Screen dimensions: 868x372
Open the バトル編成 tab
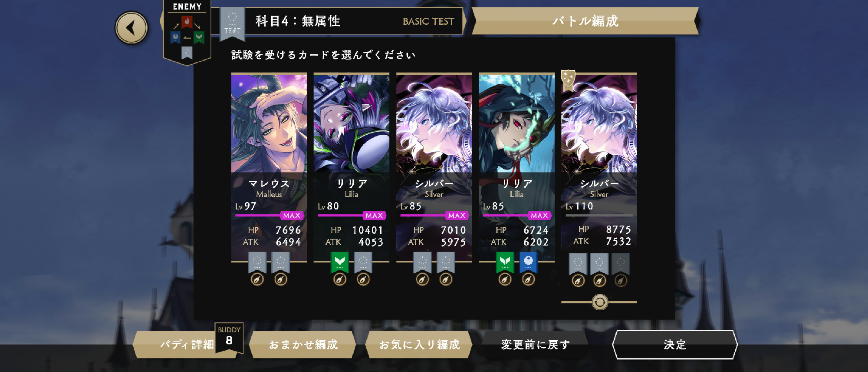tap(585, 21)
